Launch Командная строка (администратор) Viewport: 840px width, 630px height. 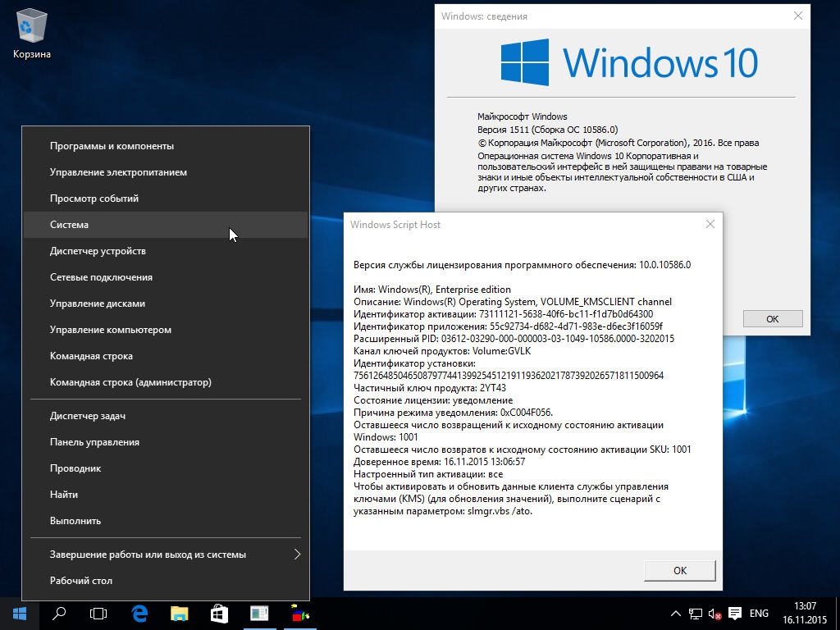coord(166,382)
